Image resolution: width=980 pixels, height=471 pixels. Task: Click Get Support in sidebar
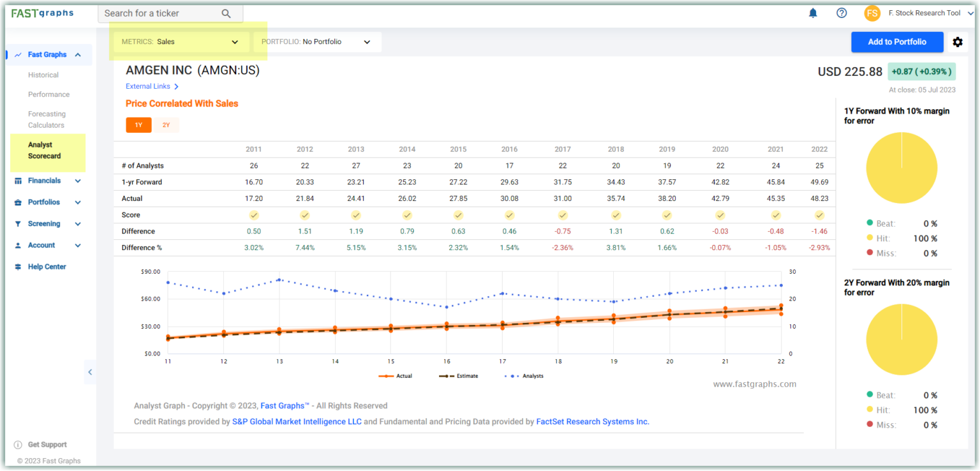tap(47, 445)
